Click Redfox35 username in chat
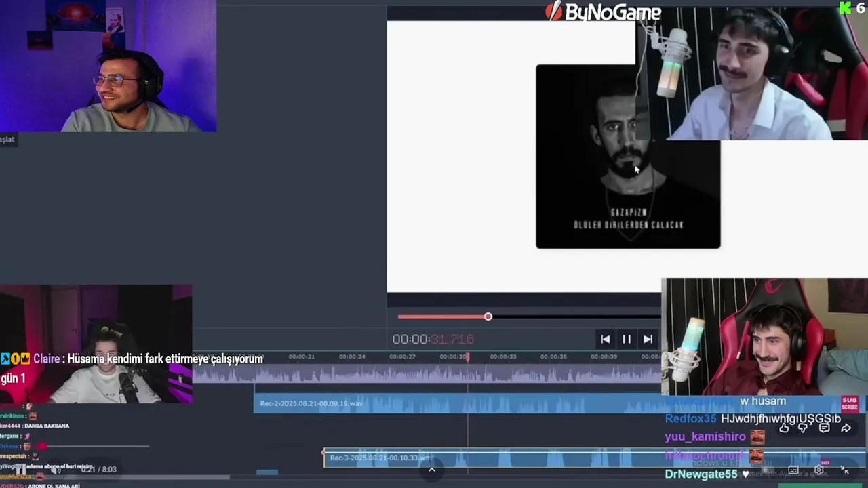 coord(690,419)
